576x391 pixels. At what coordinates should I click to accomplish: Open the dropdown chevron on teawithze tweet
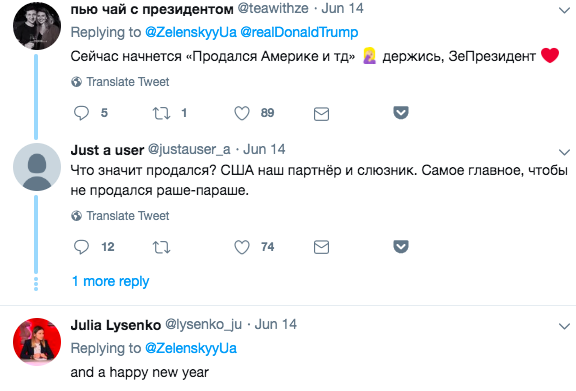pos(564,10)
